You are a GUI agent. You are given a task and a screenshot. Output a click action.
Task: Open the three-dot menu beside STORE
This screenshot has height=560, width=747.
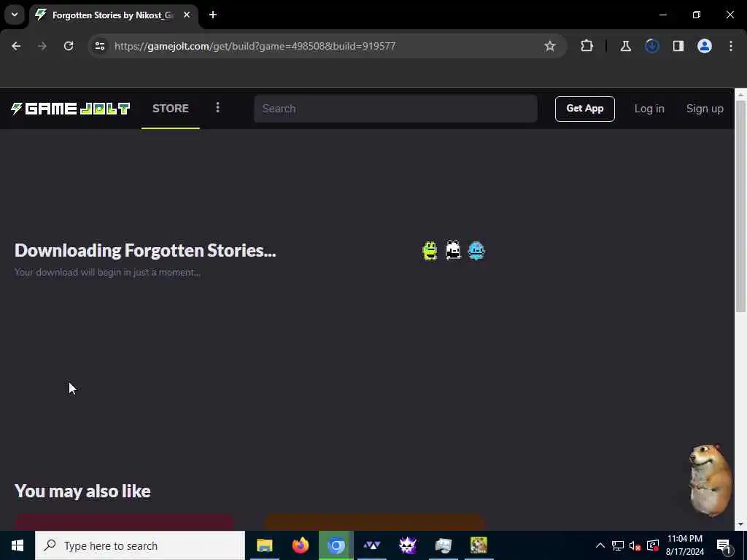[x=217, y=108]
